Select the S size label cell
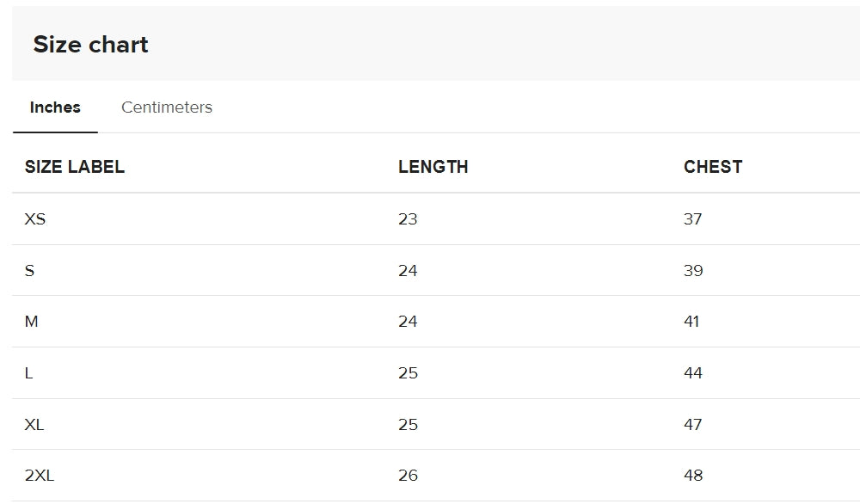Viewport: 860px width, 504px height. pyautogui.click(x=29, y=270)
